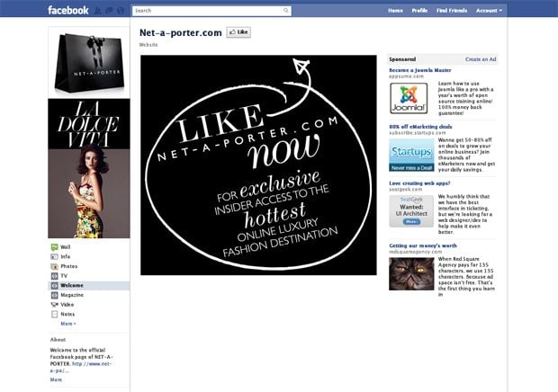558x392 pixels.
Task: Click the Find Friends link
Action: tap(451, 11)
